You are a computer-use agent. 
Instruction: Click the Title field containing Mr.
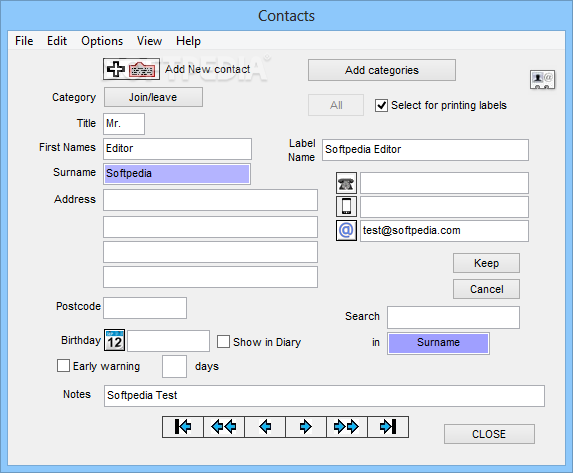point(124,124)
